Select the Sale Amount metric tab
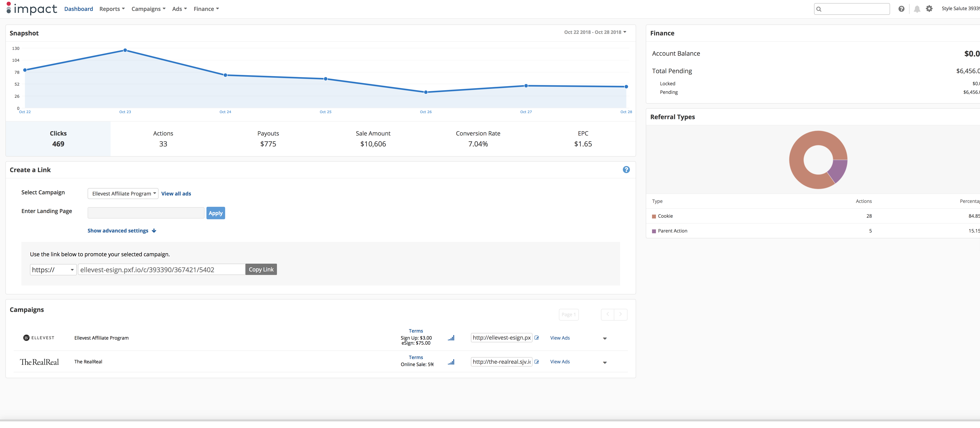The height and width of the screenshot is (428, 980). pos(373,138)
